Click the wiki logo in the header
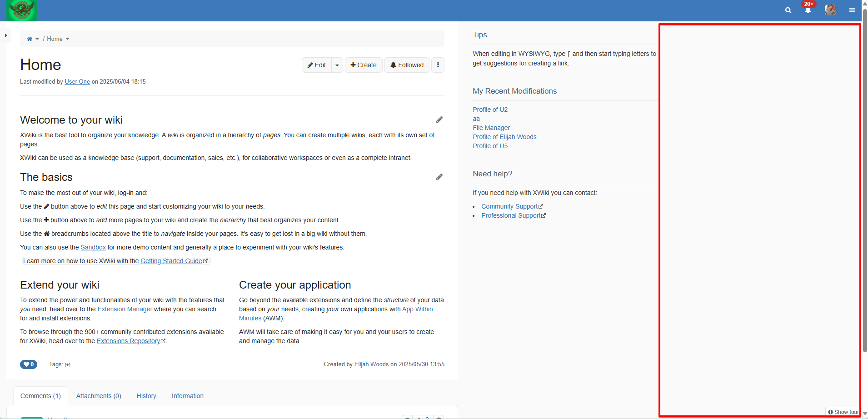 (x=21, y=10)
